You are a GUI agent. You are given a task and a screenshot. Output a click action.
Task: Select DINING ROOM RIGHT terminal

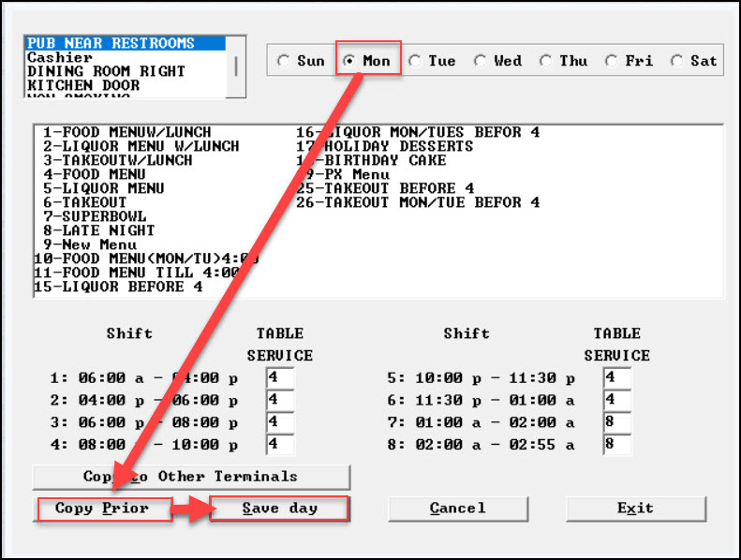coord(106,71)
